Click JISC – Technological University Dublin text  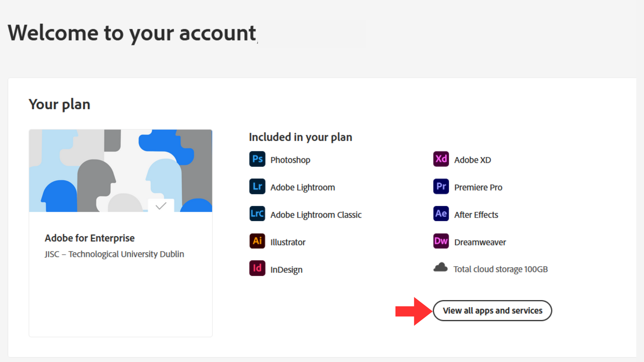[114, 254]
